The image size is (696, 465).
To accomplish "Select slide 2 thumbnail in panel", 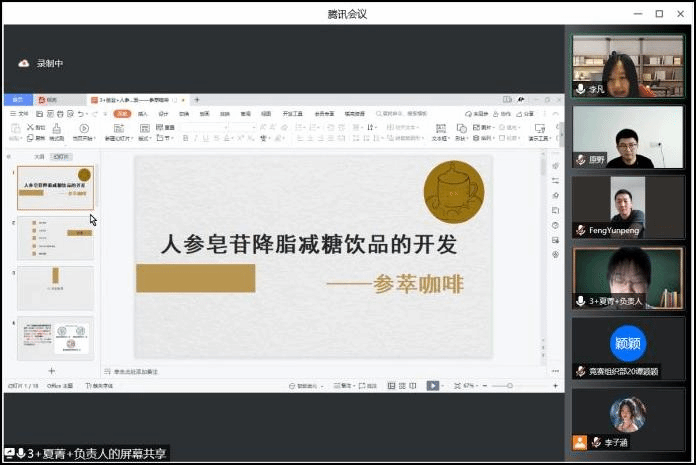I will coord(55,238).
